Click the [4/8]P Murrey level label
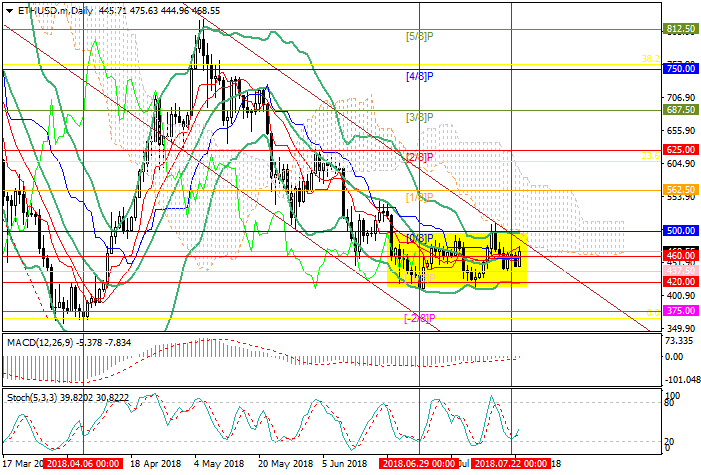The height and width of the screenshot is (475, 701). coord(419,76)
